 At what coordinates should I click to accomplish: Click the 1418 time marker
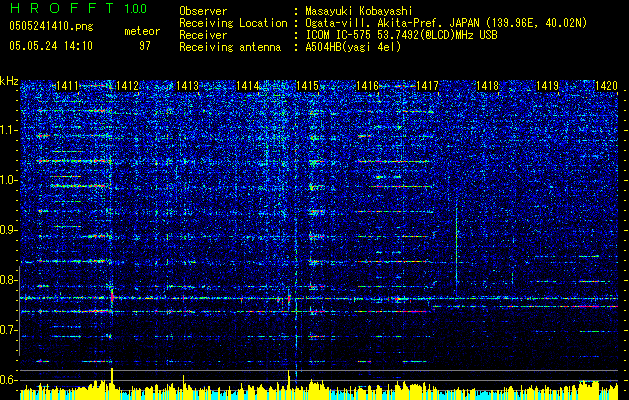tap(487, 85)
